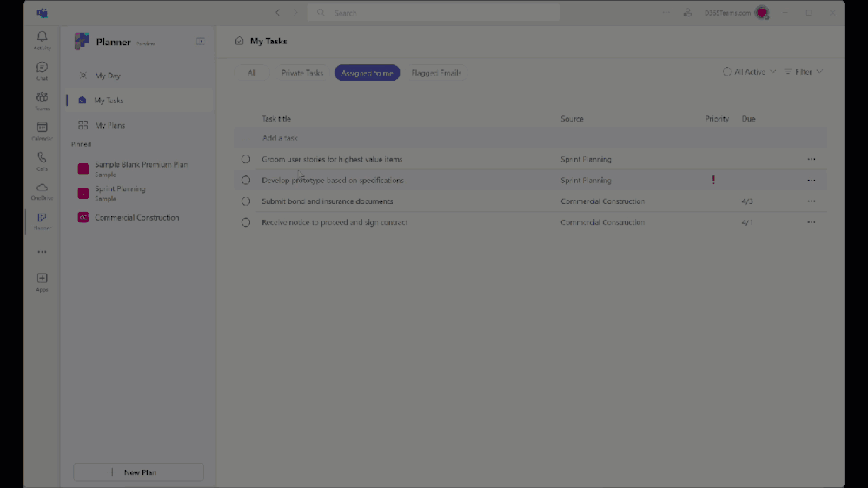This screenshot has width=868, height=488.
Task: Open the All Active status dropdown
Action: pos(749,72)
